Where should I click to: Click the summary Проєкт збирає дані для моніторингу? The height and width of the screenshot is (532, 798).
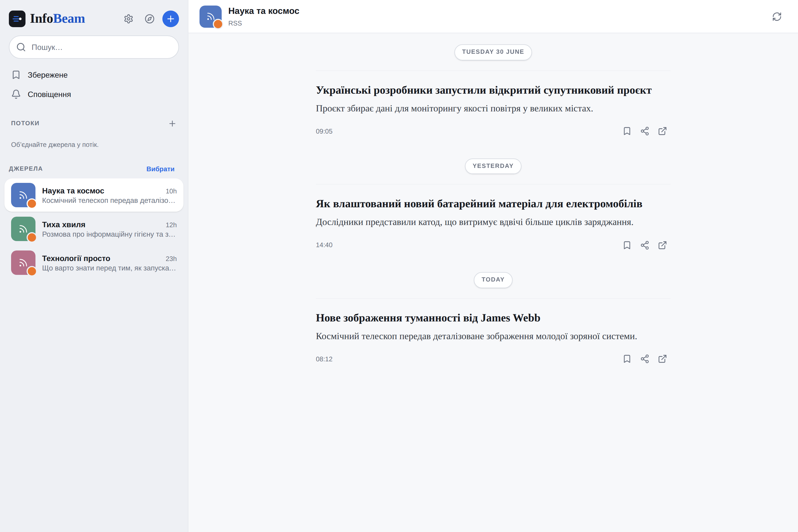click(x=454, y=109)
